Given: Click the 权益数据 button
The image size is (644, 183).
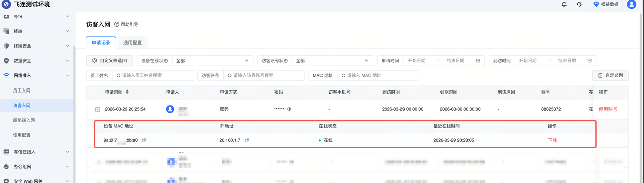Looking at the screenshot, I should pos(606,4).
